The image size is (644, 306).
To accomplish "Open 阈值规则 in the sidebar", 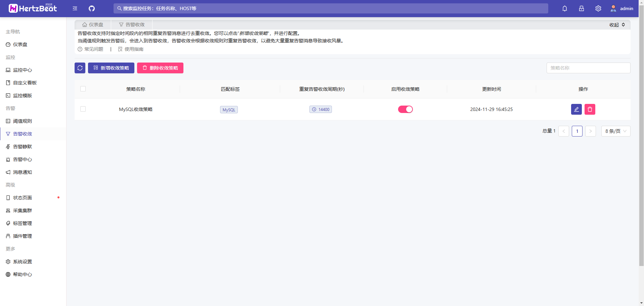I will 33,121.
